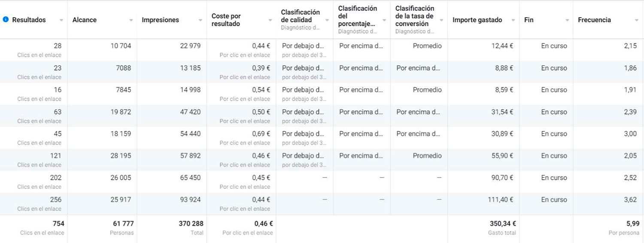Open the Clasificación de calidad column arrow

[x=327, y=20]
